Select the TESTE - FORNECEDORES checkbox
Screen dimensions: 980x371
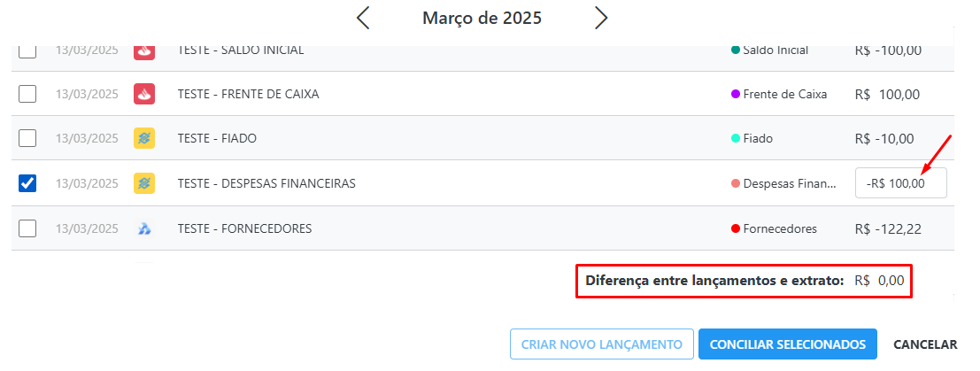point(27,229)
